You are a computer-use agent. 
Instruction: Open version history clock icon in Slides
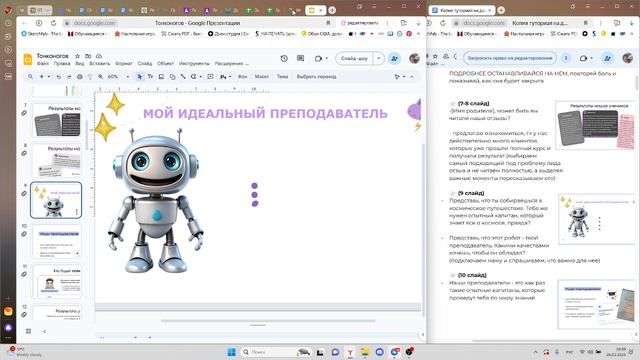click(284, 58)
